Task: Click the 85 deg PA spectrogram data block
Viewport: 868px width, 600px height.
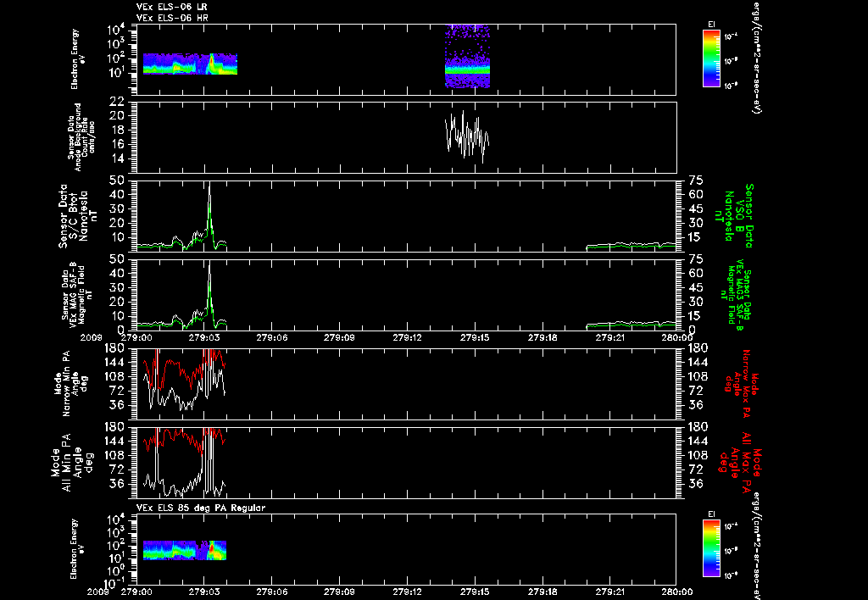Action: [184, 550]
